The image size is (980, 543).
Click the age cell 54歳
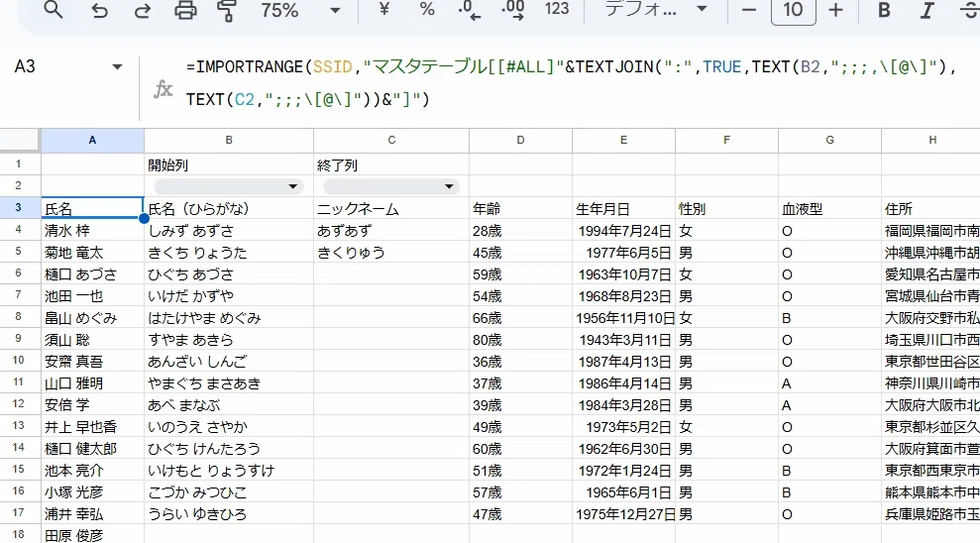520,296
